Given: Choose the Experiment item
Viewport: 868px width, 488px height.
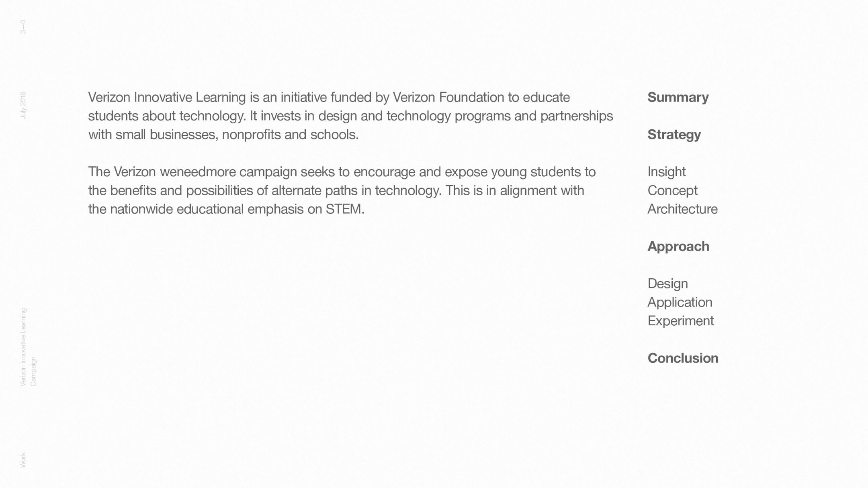Looking at the screenshot, I should [x=680, y=321].
